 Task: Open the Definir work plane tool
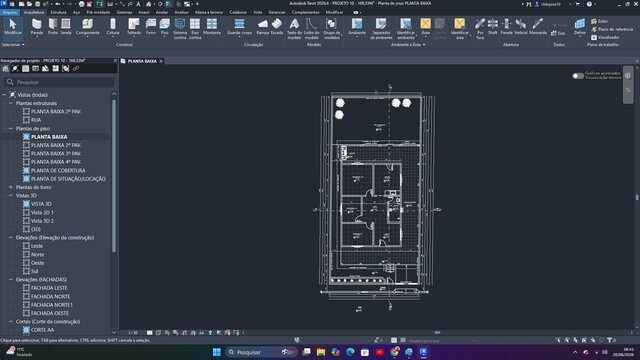[x=580, y=27]
